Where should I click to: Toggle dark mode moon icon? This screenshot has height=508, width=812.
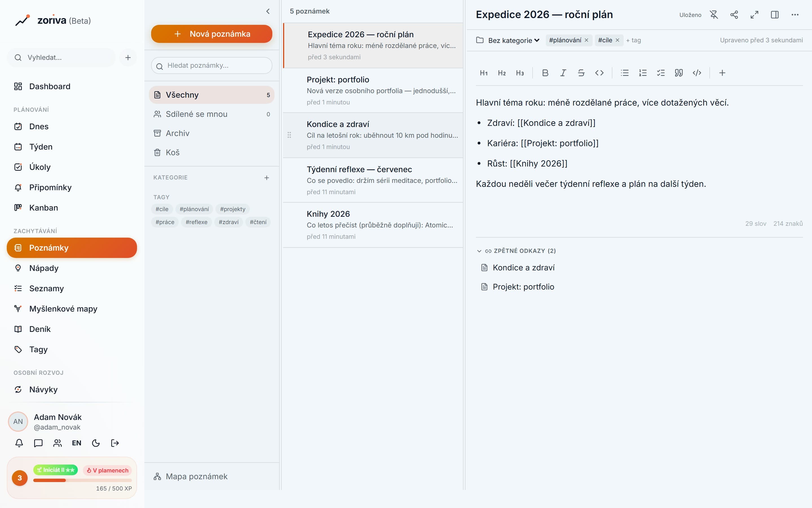(x=96, y=443)
